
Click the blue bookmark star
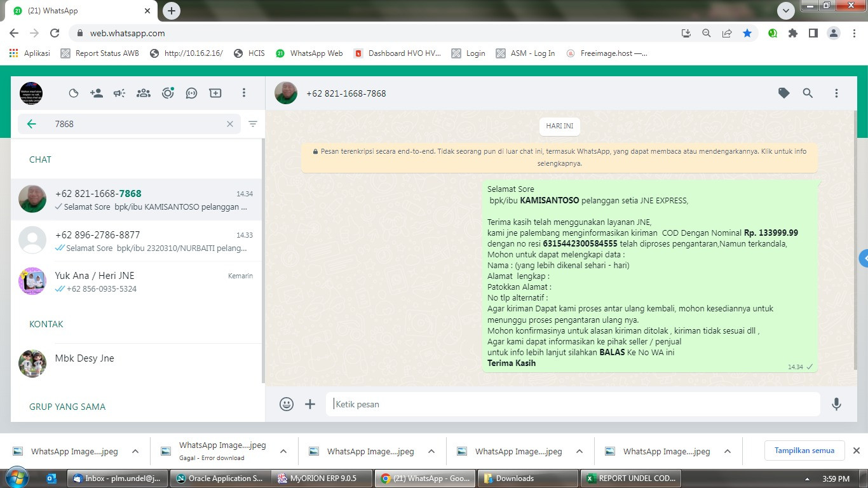(747, 33)
